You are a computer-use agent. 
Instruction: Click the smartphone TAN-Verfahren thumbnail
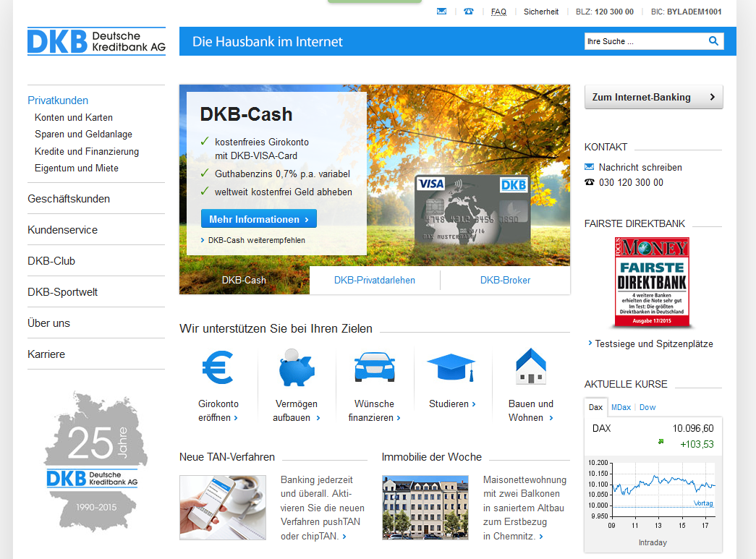223,508
